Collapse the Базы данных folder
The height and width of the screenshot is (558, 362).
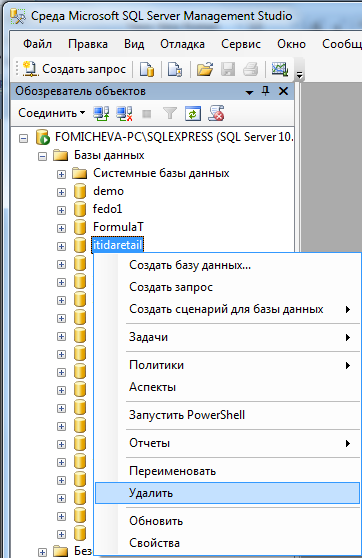(42, 156)
